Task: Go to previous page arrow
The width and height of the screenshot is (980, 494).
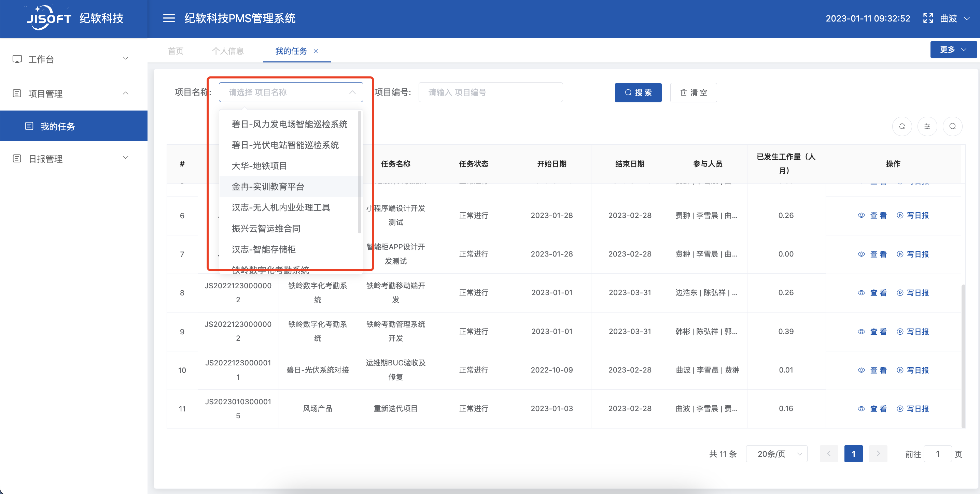Action: (x=829, y=454)
